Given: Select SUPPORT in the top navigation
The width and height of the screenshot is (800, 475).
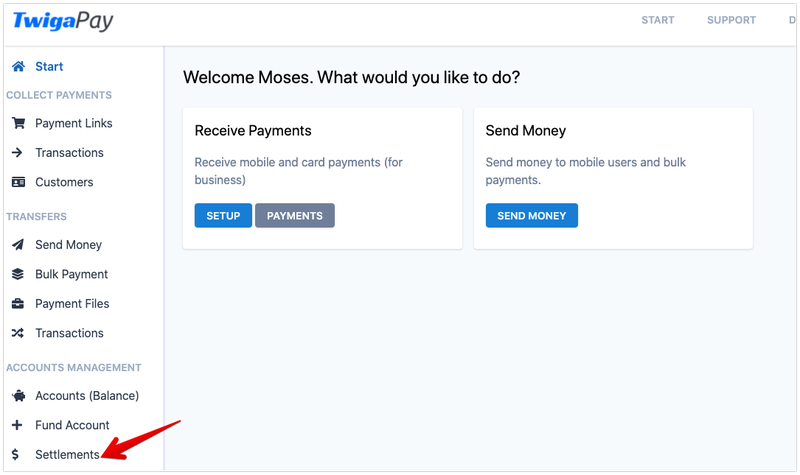Looking at the screenshot, I should 731,20.
